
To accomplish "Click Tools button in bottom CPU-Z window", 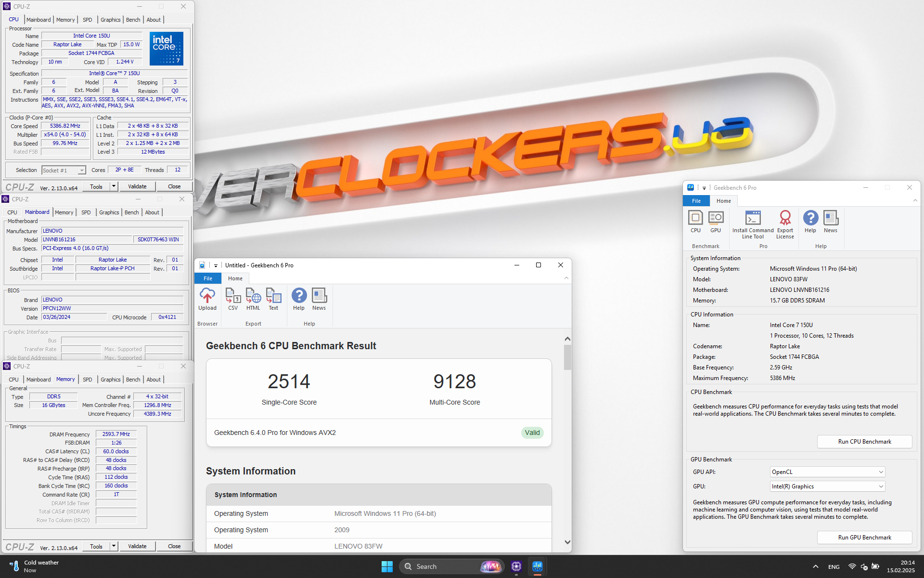I will click(96, 546).
